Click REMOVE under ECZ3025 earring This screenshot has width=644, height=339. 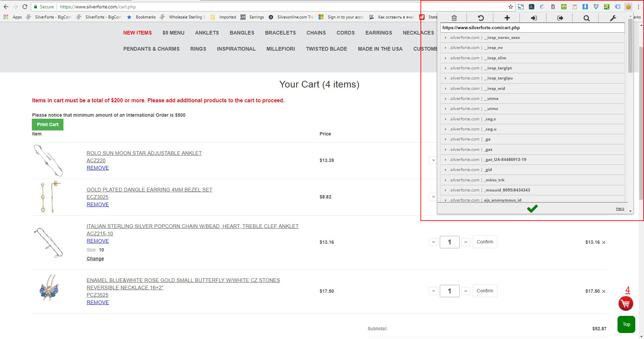point(98,205)
